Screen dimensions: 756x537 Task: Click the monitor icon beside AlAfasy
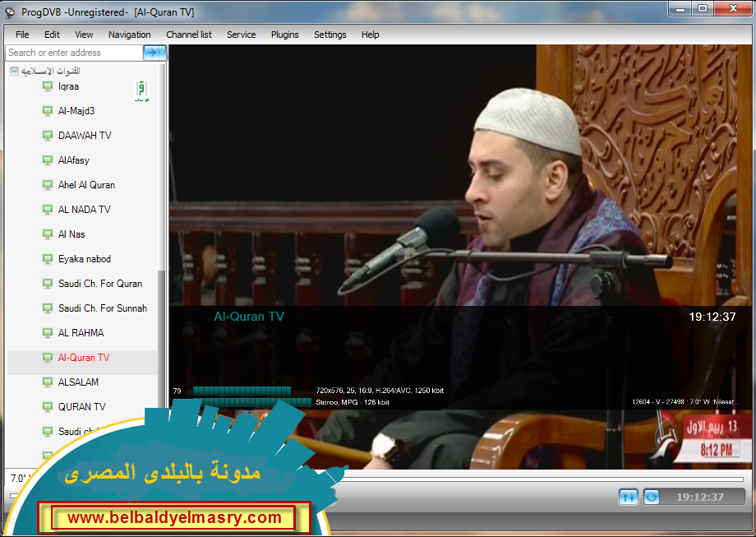pyautogui.click(x=48, y=160)
